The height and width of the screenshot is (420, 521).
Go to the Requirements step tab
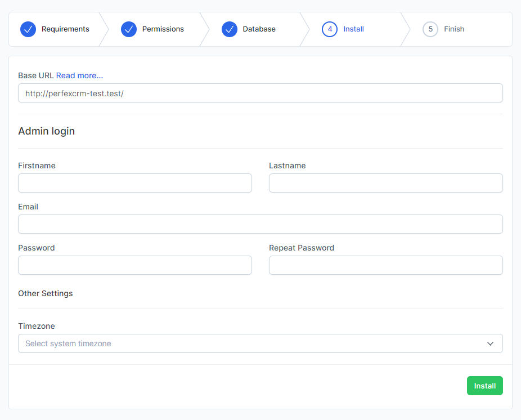(65, 29)
